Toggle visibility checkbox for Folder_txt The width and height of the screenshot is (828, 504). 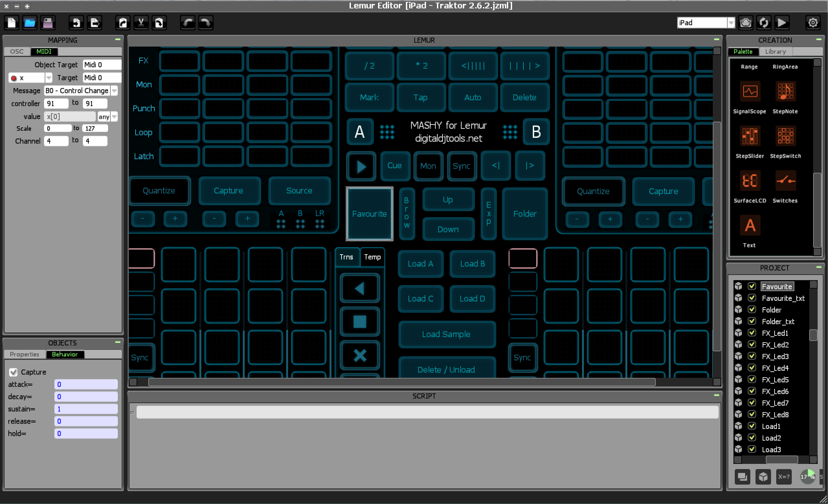752,321
